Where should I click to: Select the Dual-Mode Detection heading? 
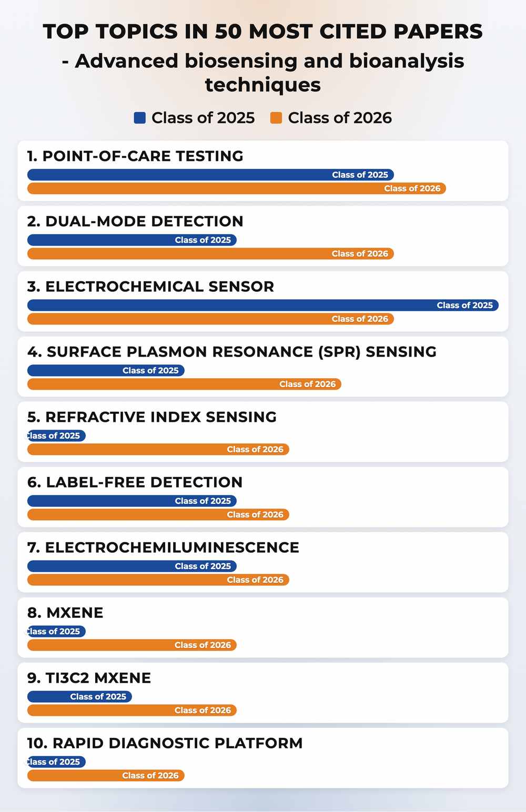pos(135,221)
